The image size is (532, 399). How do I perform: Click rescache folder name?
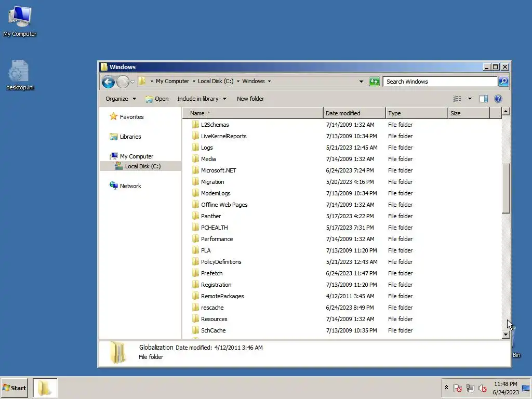click(x=212, y=308)
